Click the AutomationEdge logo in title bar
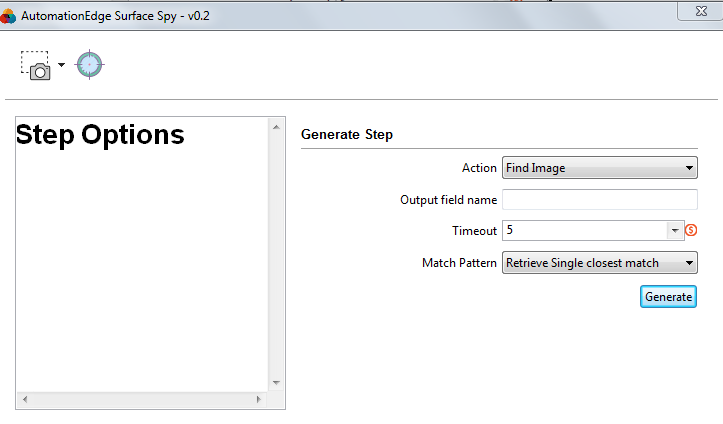Screen dimensions: 723x424 click(8, 16)
